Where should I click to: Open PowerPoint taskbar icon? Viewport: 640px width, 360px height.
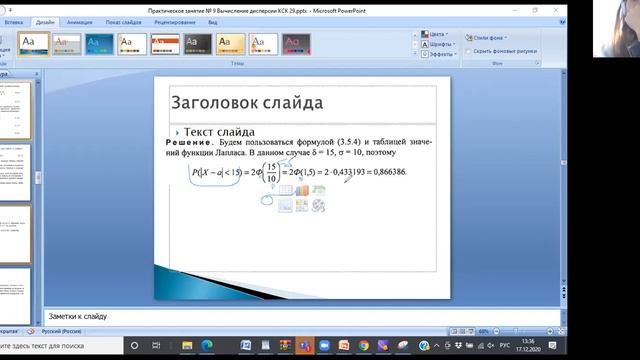(344, 346)
